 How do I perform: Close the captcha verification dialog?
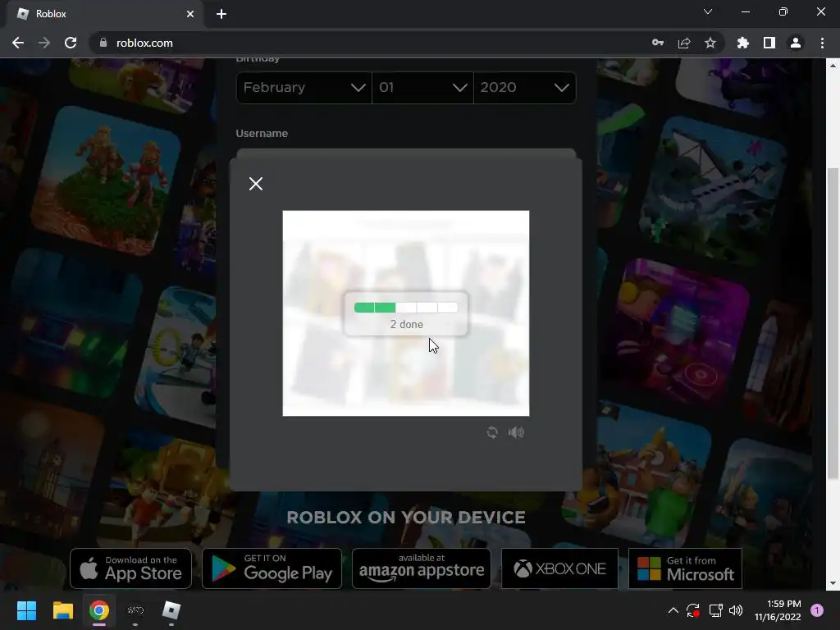[256, 184]
